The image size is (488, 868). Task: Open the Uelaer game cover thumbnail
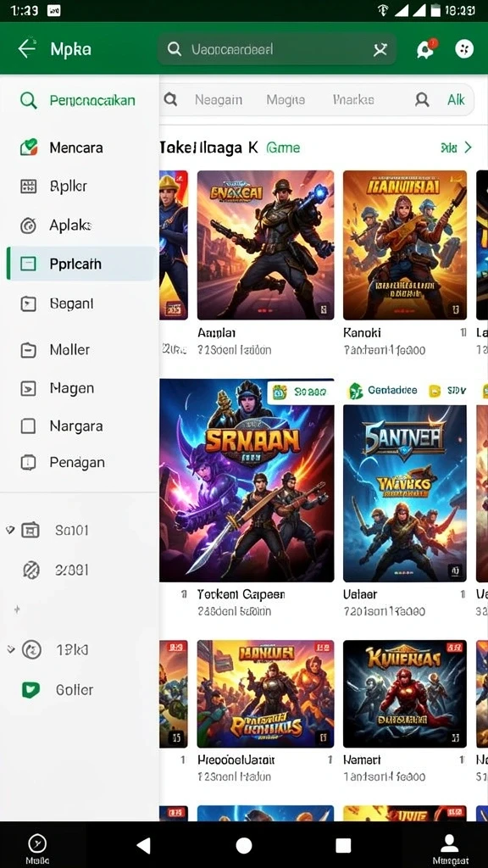pyautogui.click(x=405, y=492)
